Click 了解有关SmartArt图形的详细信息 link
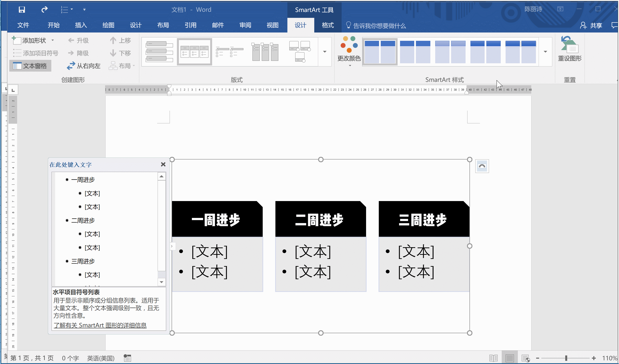 tap(100, 325)
